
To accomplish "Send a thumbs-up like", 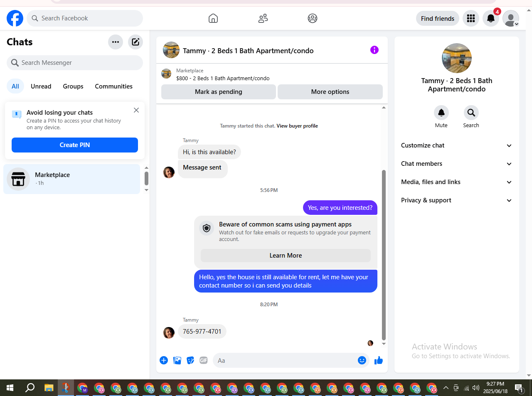I will [x=379, y=360].
